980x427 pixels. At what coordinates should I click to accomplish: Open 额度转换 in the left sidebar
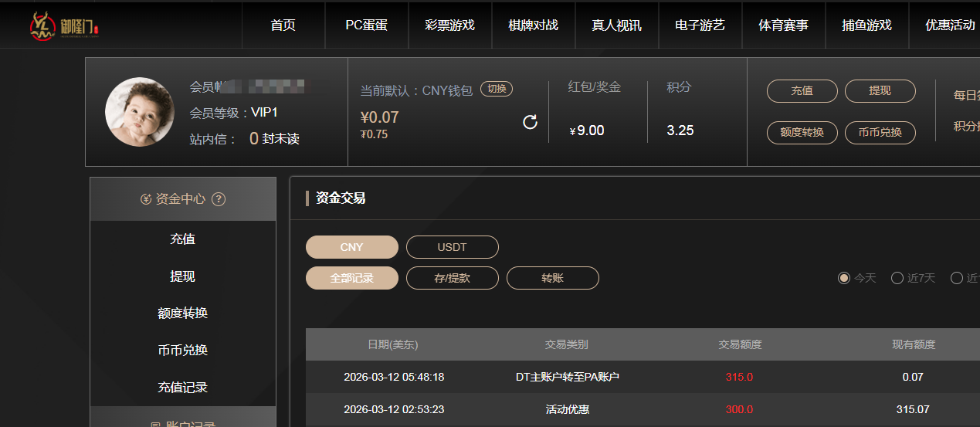pos(183,313)
